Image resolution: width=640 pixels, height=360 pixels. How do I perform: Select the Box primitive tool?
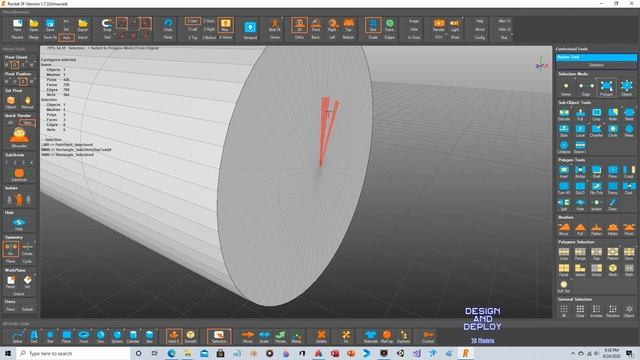click(149, 336)
